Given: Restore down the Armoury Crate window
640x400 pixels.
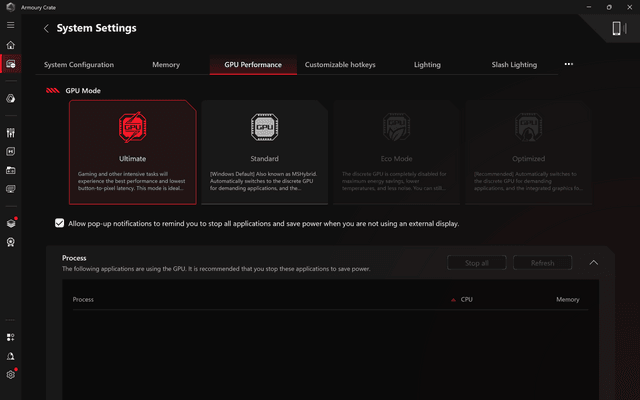Looking at the screenshot, I should click(609, 7).
